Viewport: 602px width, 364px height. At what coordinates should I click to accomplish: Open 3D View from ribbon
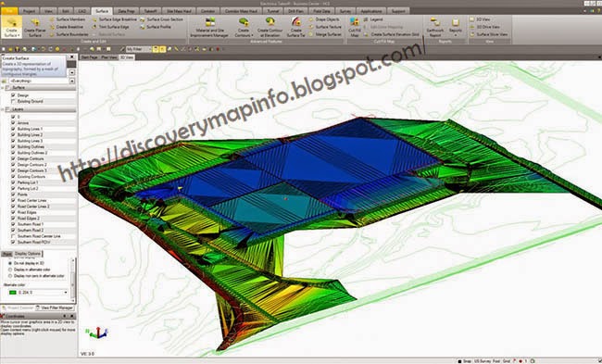(x=480, y=19)
